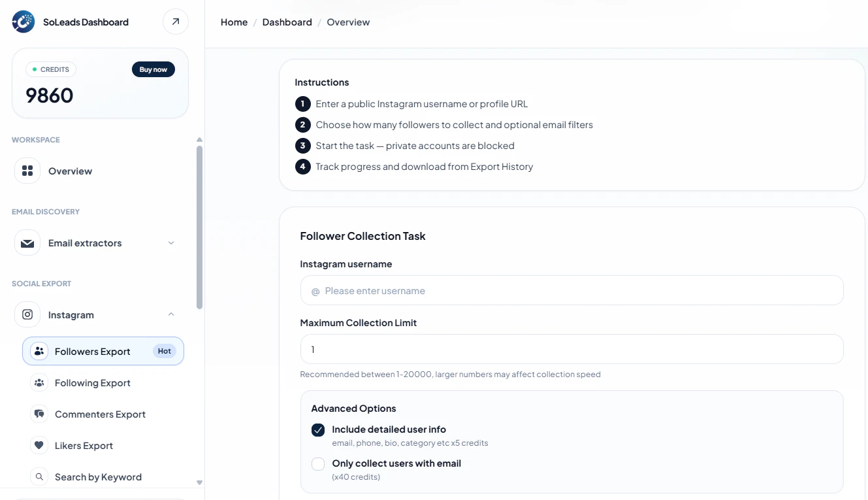The image size is (868, 500).
Task: Click the Followers Export people icon
Action: pos(39,351)
